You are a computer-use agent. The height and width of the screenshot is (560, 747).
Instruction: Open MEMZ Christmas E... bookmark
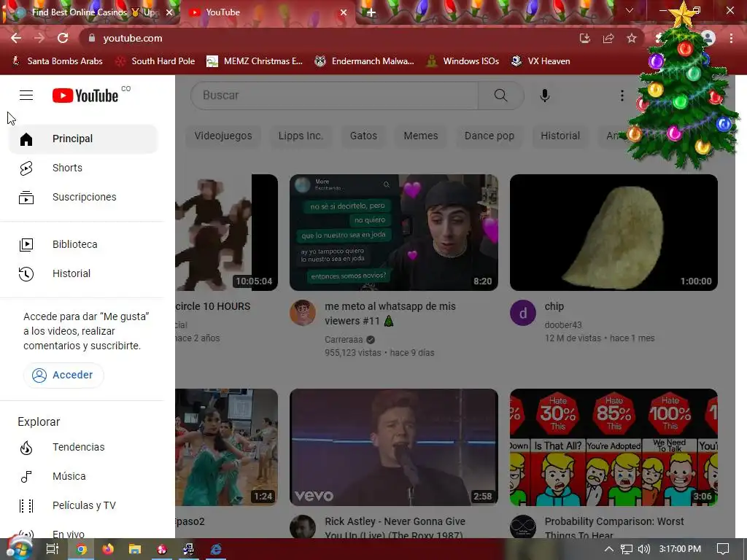(255, 61)
